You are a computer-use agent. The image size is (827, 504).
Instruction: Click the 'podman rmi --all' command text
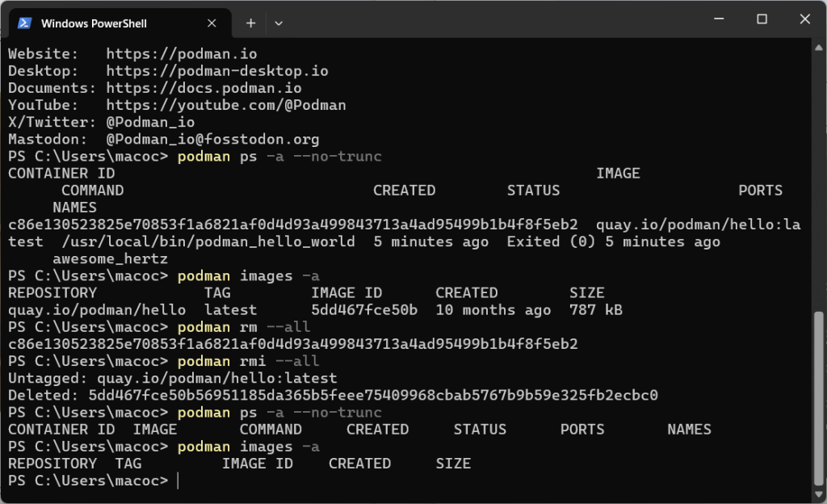[248, 361]
